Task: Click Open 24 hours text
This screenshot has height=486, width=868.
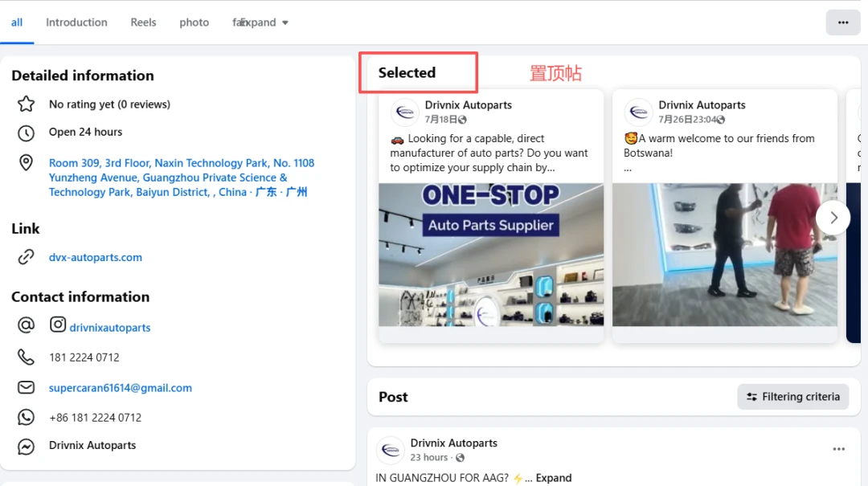Action: click(x=85, y=133)
